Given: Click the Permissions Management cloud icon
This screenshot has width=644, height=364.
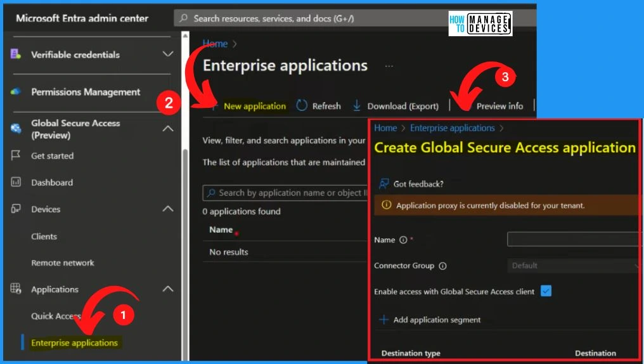Looking at the screenshot, I should click(x=16, y=91).
